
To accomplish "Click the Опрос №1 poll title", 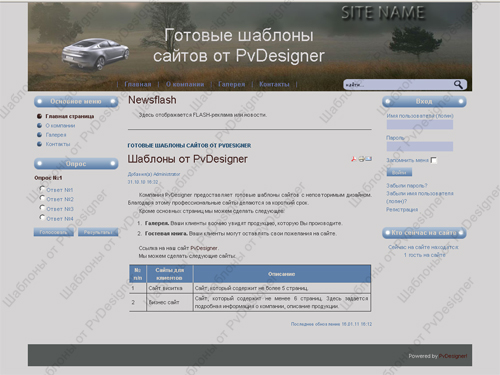I will [x=48, y=178].
